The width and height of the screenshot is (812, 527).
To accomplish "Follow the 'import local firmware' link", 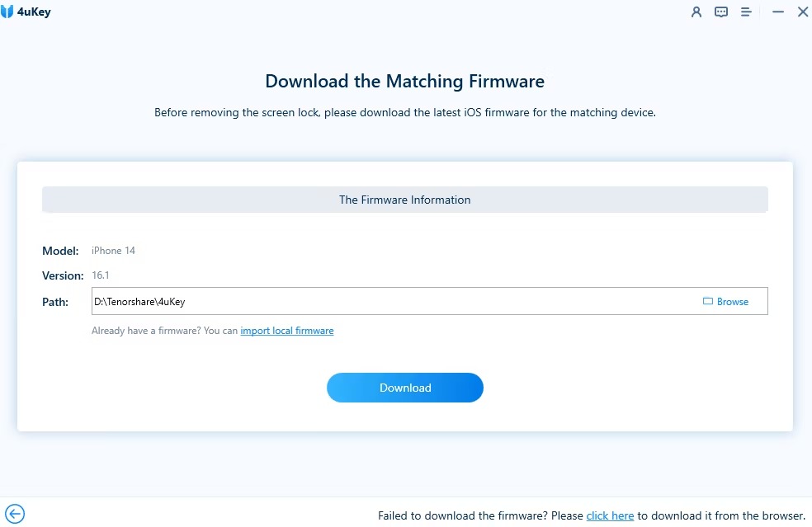I will coord(287,331).
